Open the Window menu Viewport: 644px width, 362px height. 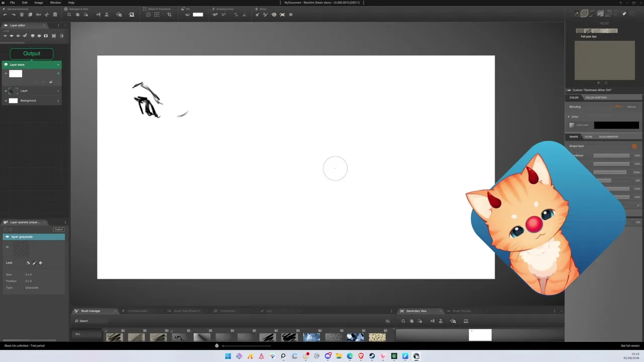tap(55, 3)
